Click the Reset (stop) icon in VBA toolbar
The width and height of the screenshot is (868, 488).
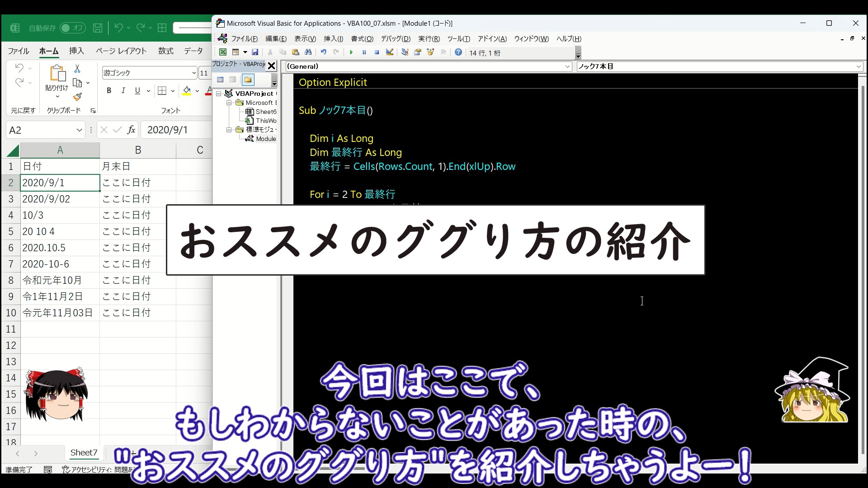point(377,52)
